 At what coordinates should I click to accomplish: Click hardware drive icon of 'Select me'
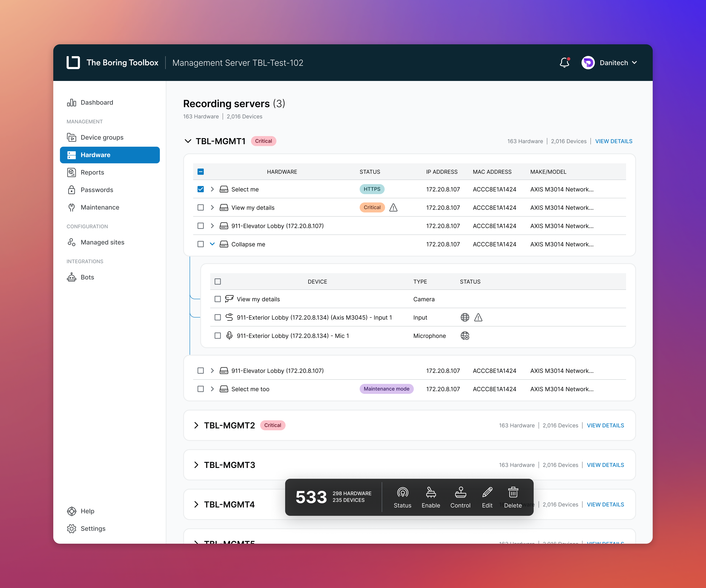click(x=224, y=189)
